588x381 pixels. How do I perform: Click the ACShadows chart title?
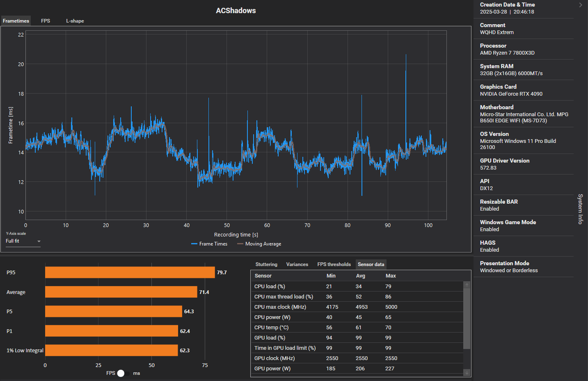(236, 11)
